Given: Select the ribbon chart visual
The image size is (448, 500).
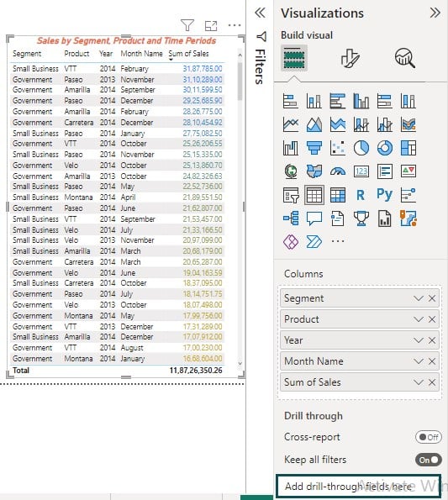Looking at the screenshot, I should (x=408, y=124).
